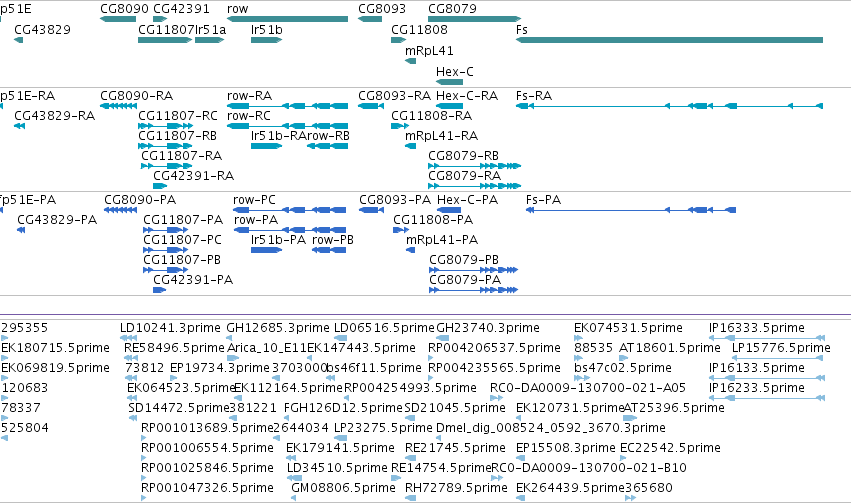Click the CG8079-RA transcript label
The image size is (851, 503).
click(465, 176)
